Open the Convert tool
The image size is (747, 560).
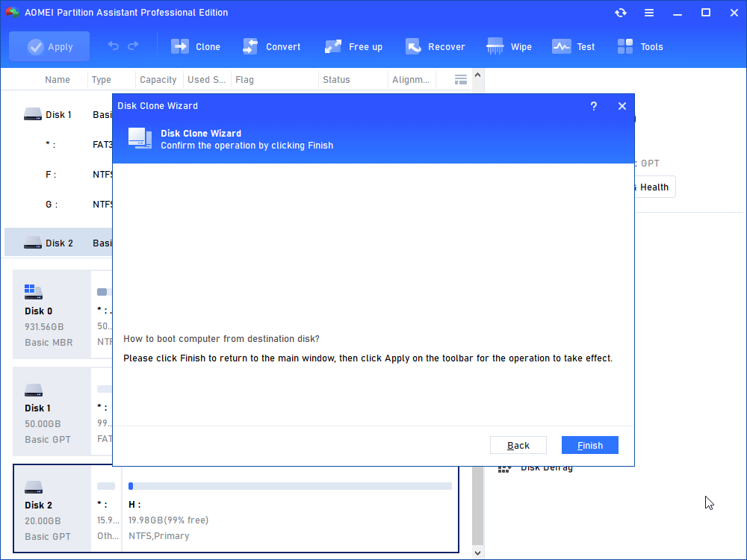(271, 46)
